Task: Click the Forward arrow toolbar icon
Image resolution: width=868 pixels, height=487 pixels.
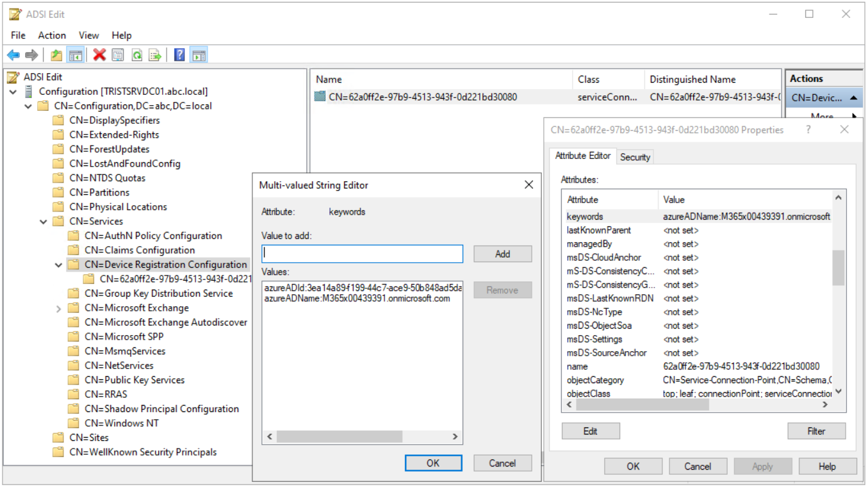Action: coord(31,55)
